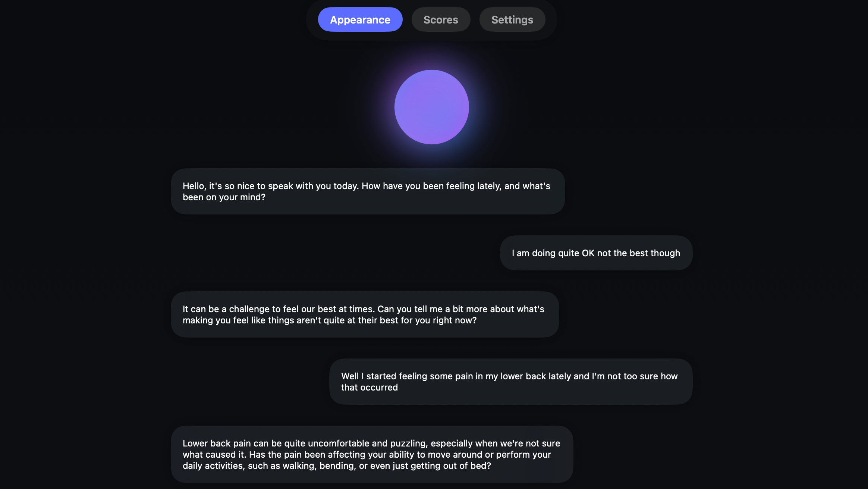Click the glowing purple orb avatar
Image resolution: width=868 pixels, height=489 pixels.
click(431, 107)
